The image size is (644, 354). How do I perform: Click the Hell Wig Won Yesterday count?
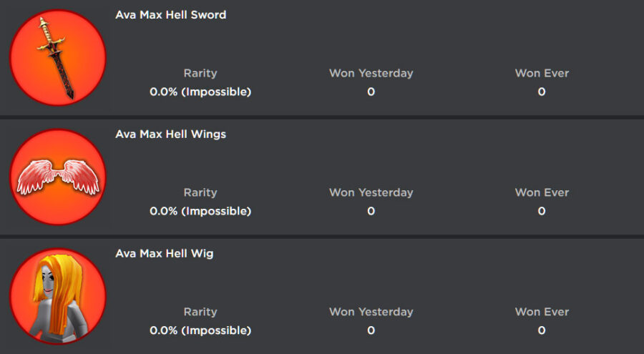[x=371, y=330]
